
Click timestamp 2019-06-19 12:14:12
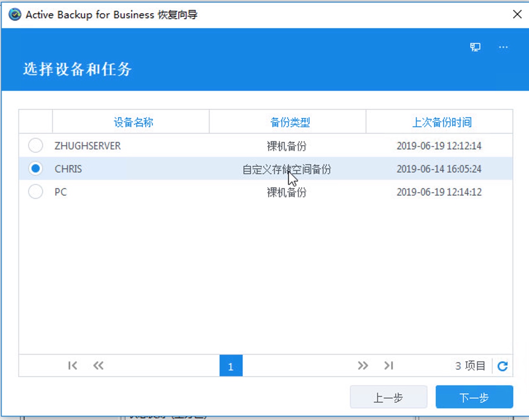click(439, 192)
